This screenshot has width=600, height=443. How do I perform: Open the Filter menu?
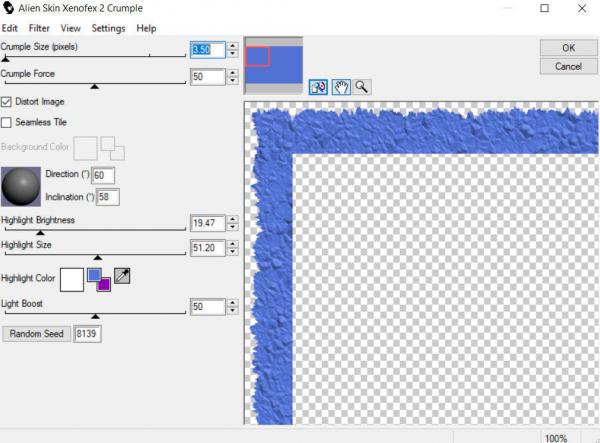(x=39, y=29)
